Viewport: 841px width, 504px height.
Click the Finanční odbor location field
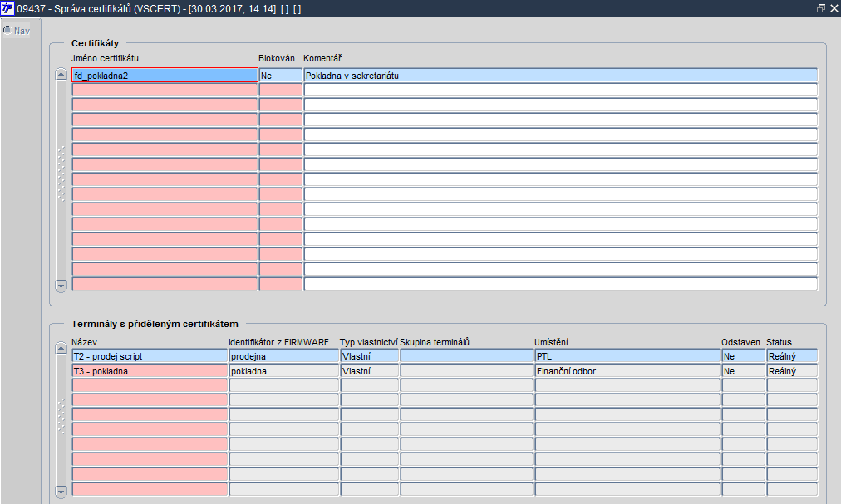pos(627,371)
